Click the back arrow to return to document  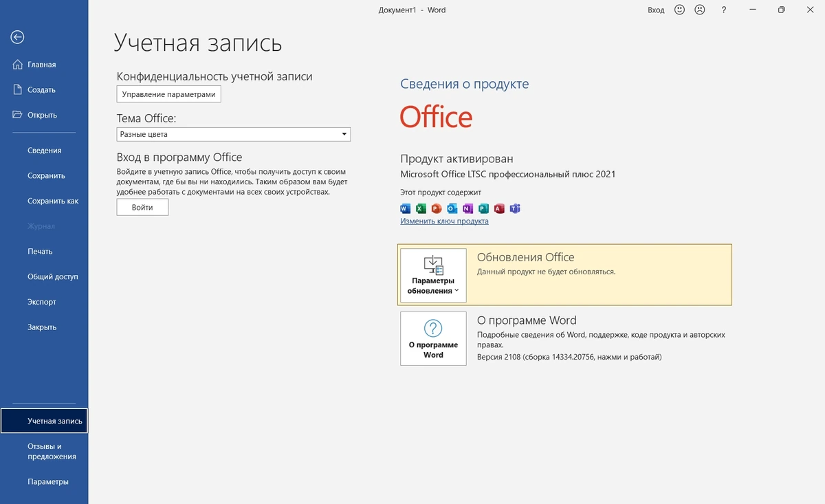[x=18, y=37]
